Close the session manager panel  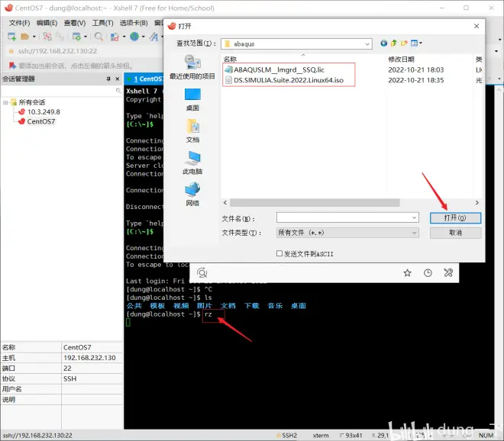point(118,79)
